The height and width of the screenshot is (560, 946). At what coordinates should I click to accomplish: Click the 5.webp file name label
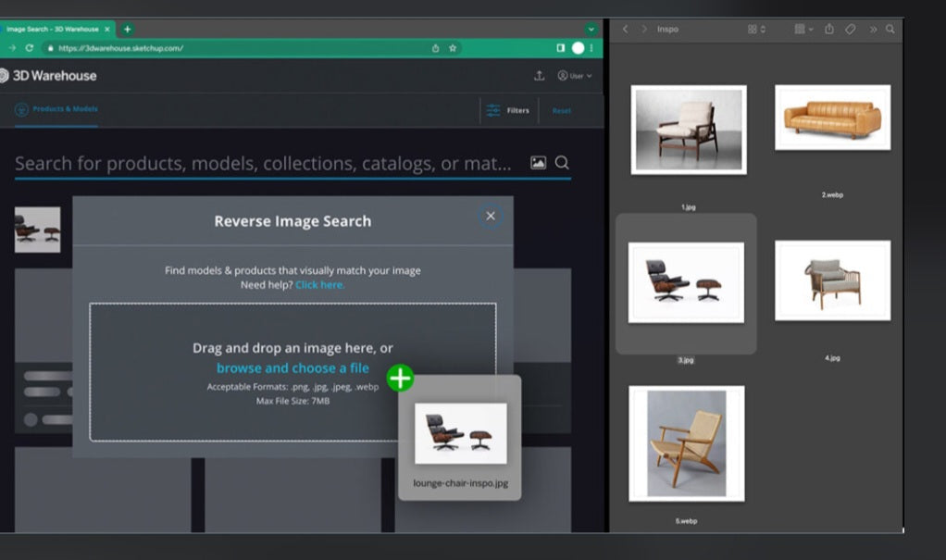[687, 521]
